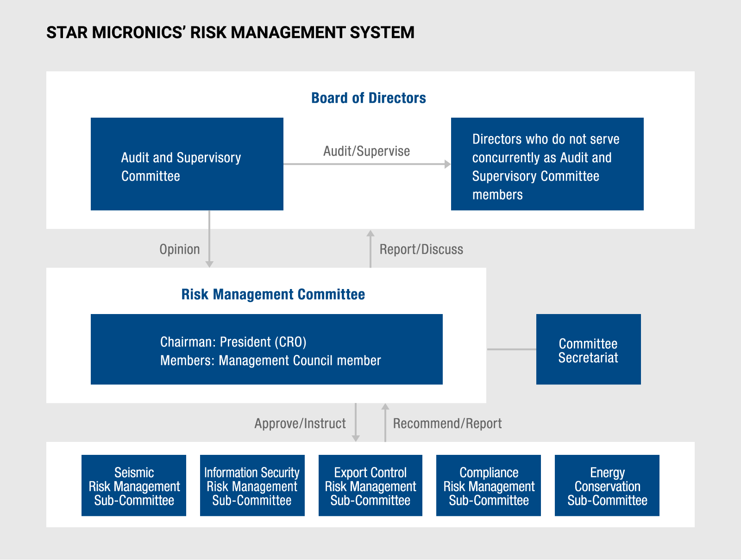The image size is (741, 560).
Task: Click the 'Report/Discuss' arrow label
Action: pos(421,249)
